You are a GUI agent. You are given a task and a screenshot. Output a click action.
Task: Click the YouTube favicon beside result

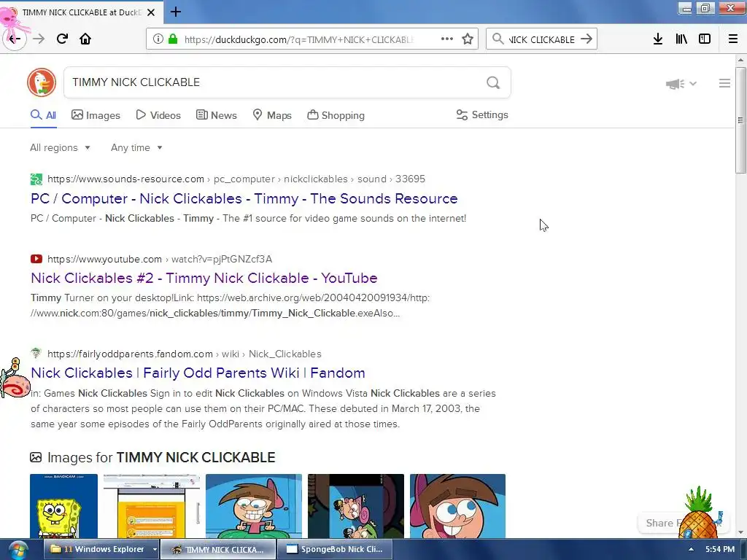tap(36, 259)
